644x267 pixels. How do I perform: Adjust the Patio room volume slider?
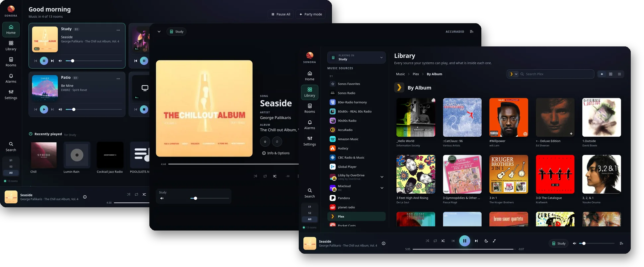(94, 109)
